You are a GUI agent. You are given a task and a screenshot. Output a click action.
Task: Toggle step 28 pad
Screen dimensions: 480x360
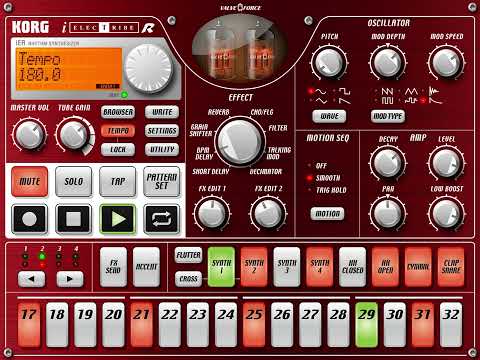(x=339, y=325)
